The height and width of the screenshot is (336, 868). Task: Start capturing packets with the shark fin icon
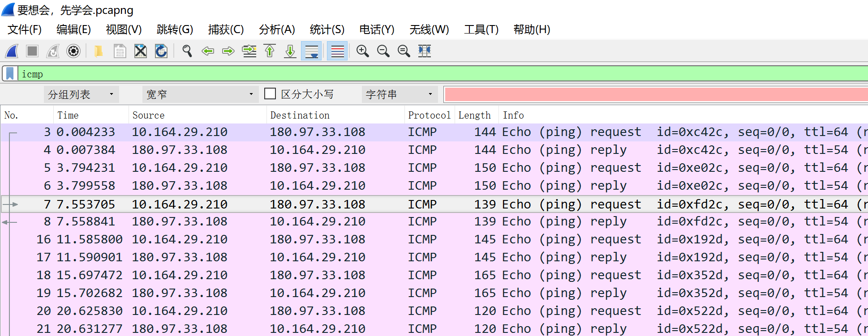click(12, 51)
